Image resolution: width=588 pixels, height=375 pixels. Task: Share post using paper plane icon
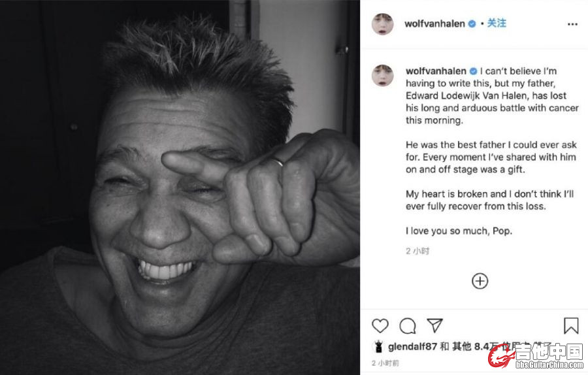click(x=434, y=325)
